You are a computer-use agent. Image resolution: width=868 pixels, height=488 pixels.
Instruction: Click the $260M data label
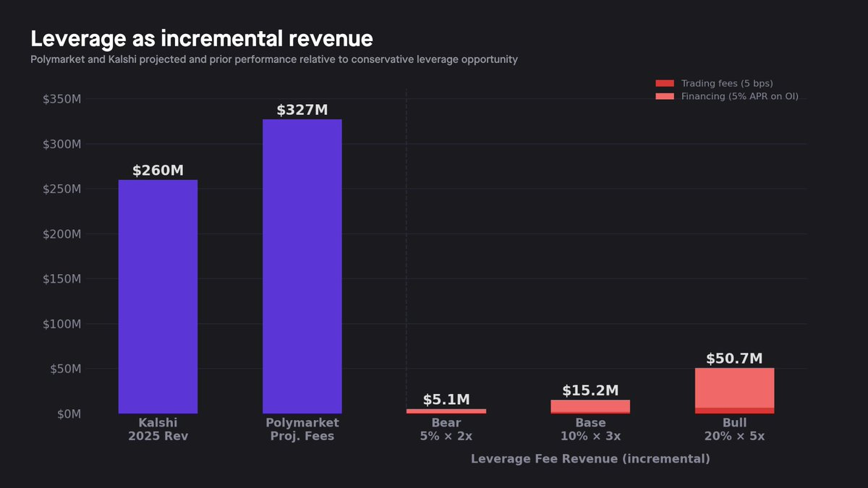tap(158, 171)
